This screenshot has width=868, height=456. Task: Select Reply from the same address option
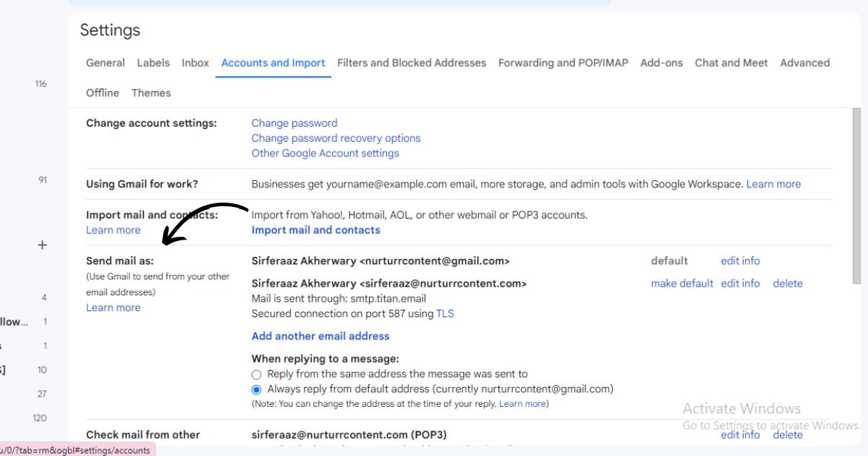[x=256, y=375]
